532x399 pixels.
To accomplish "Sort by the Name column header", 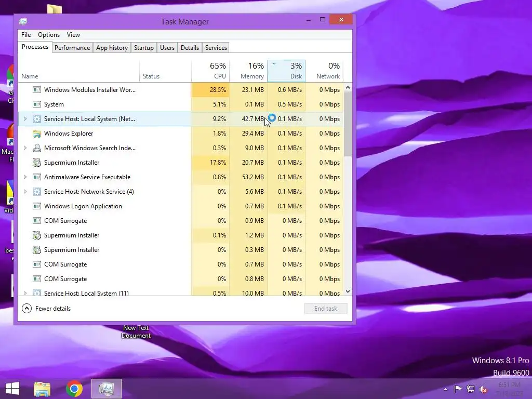I will (x=78, y=71).
